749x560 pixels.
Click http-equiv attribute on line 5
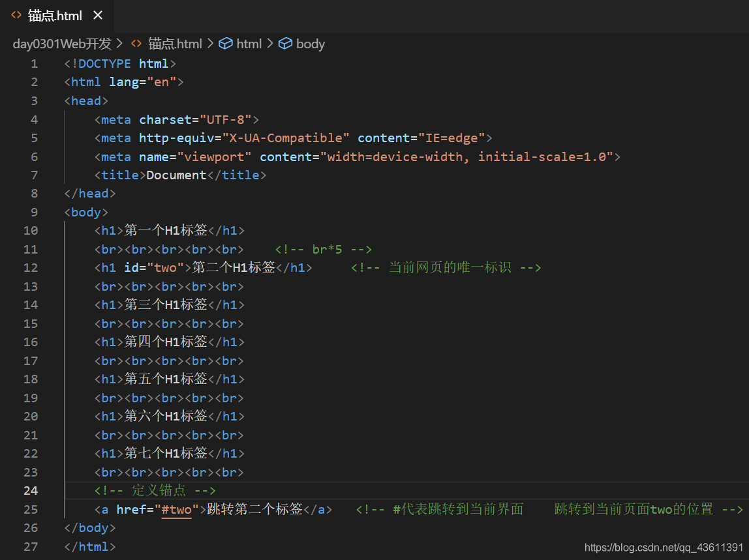point(176,138)
